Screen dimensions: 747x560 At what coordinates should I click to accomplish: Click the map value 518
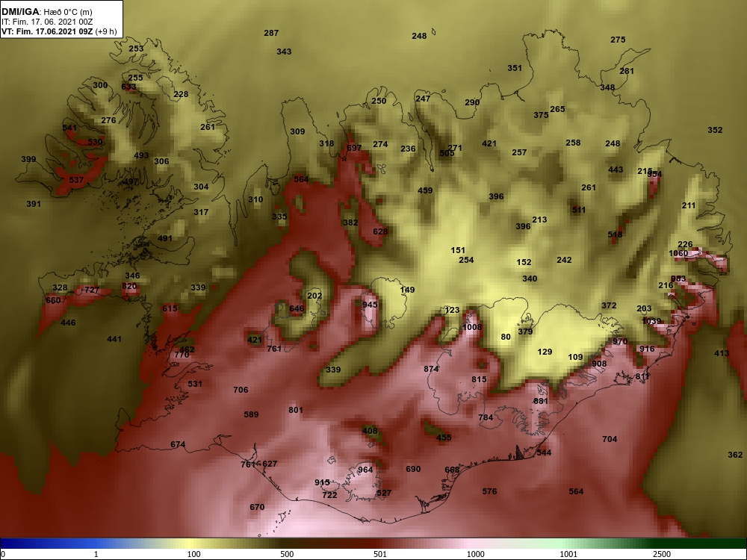[615, 234]
